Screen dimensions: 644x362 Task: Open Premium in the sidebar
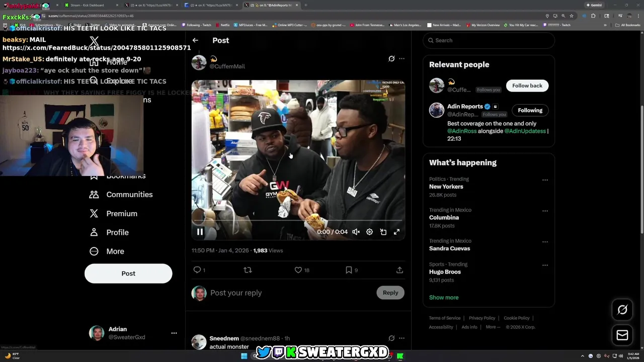tap(122, 214)
